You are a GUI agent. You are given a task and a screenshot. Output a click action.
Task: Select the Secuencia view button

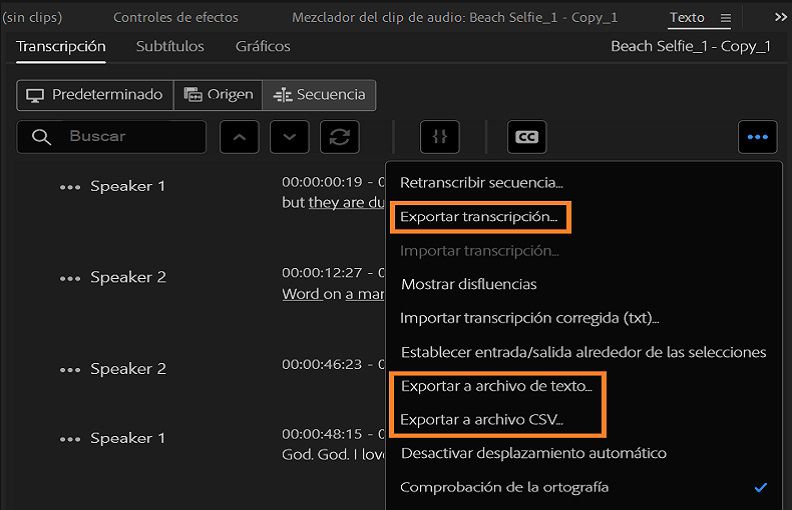(319, 95)
